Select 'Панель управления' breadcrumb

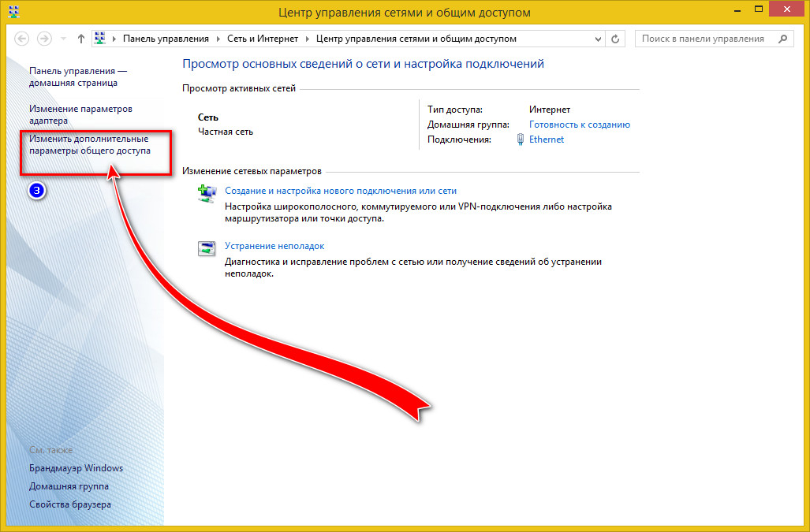(x=166, y=39)
